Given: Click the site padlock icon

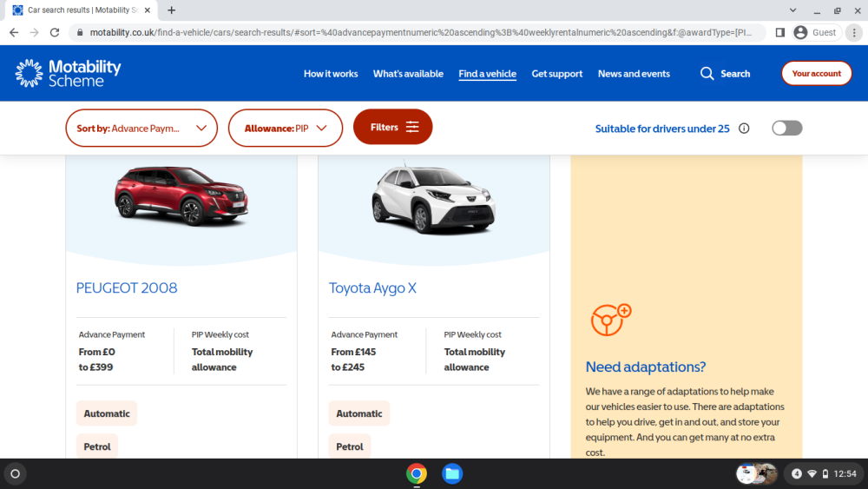Looking at the screenshot, I should (x=80, y=33).
